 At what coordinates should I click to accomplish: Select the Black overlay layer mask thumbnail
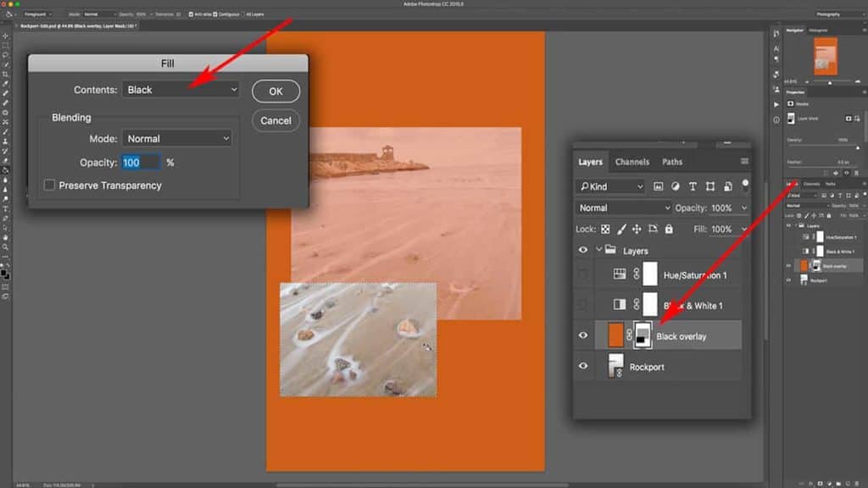coord(641,335)
